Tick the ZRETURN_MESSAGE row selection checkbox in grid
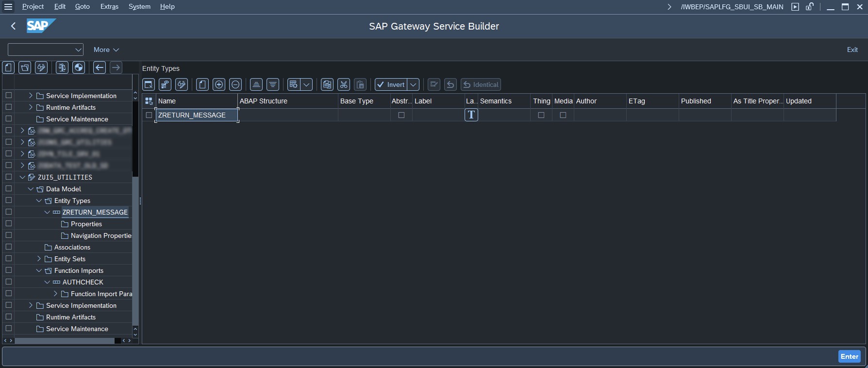 tap(149, 115)
